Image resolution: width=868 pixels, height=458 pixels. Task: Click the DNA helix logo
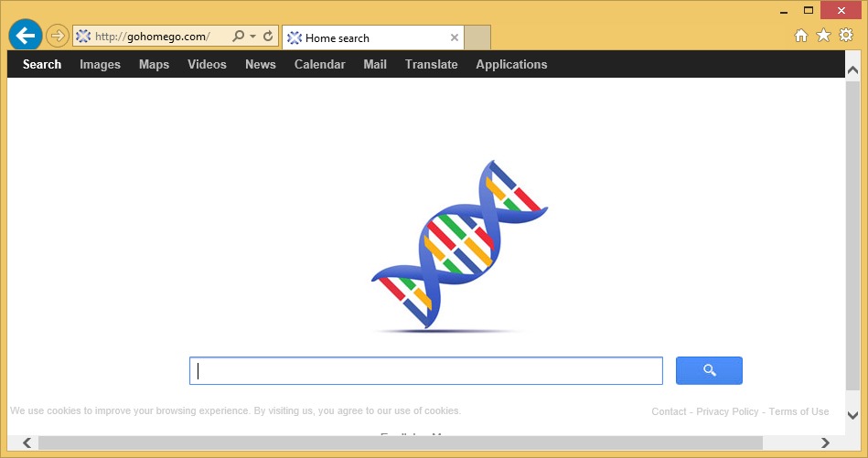click(459, 245)
